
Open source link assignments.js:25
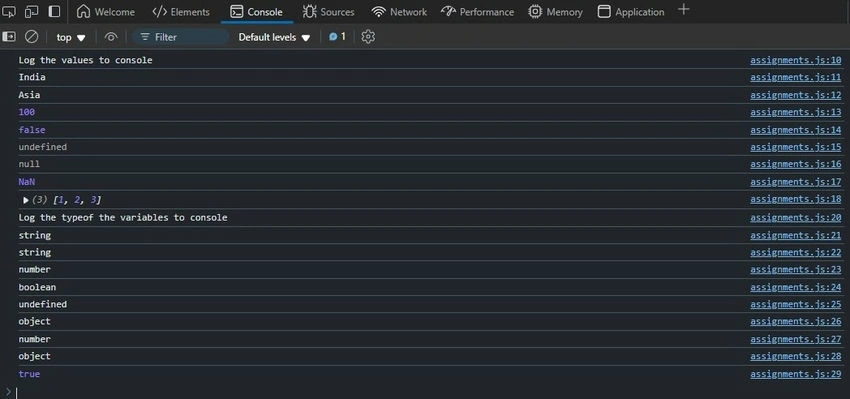[x=795, y=305]
